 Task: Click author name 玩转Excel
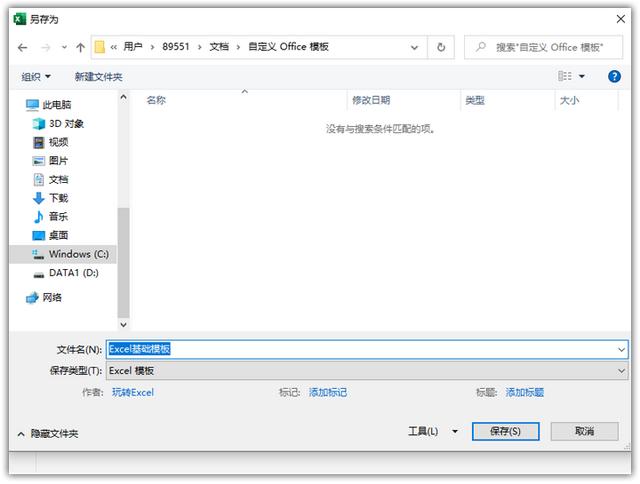click(x=133, y=393)
